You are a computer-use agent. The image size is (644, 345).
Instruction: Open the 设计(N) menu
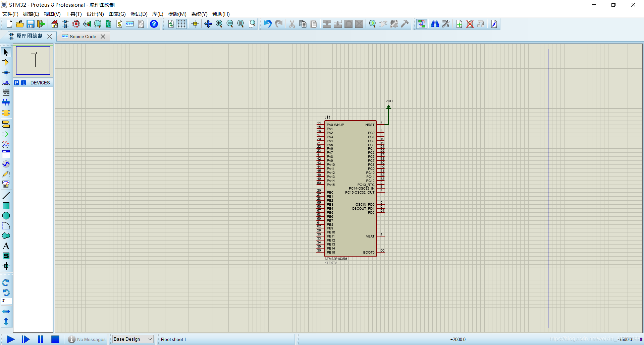point(95,14)
